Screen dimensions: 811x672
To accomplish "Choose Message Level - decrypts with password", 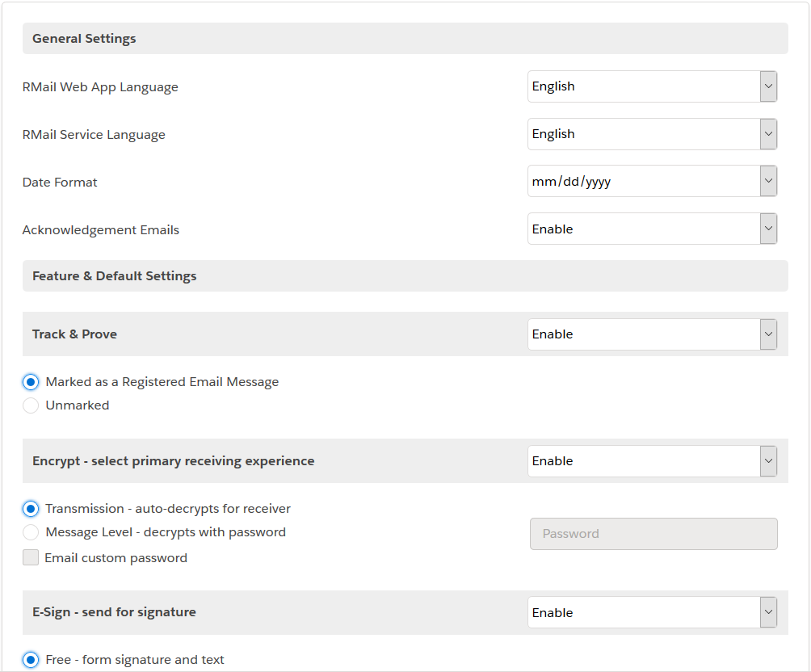I will tap(30, 532).
